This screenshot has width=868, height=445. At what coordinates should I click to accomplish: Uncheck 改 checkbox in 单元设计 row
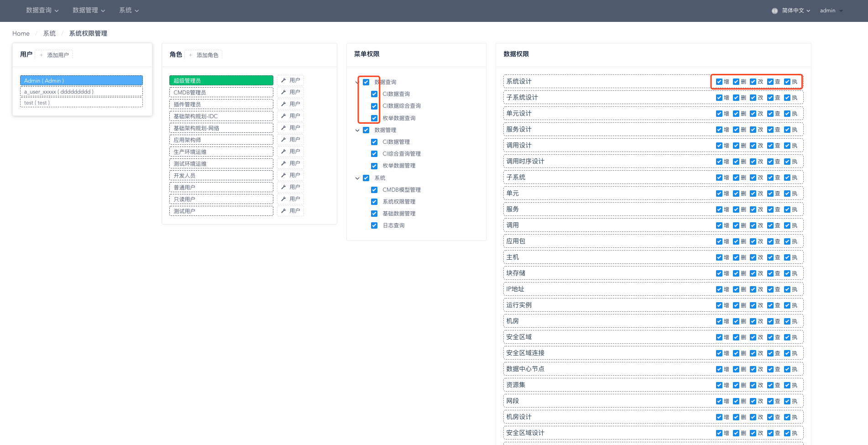click(x=753, y=114)
